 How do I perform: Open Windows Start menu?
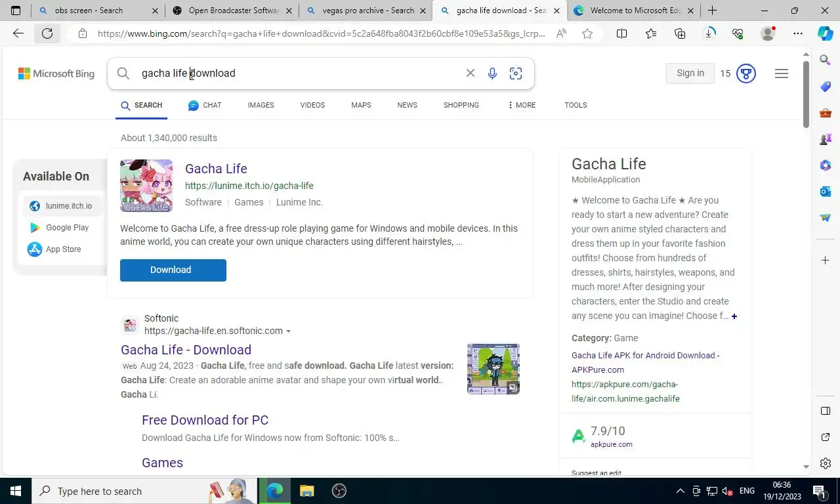point(16,491)
